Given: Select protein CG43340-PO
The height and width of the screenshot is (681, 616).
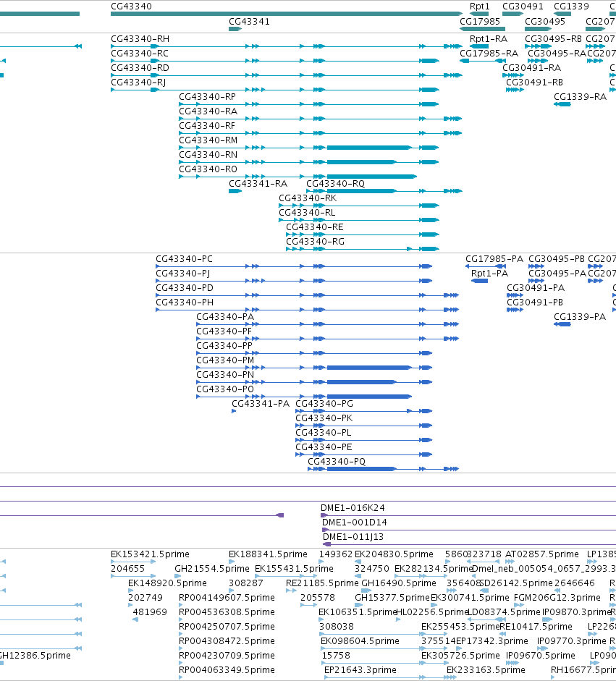Looking at the screenshot, I should coord(225,389).
